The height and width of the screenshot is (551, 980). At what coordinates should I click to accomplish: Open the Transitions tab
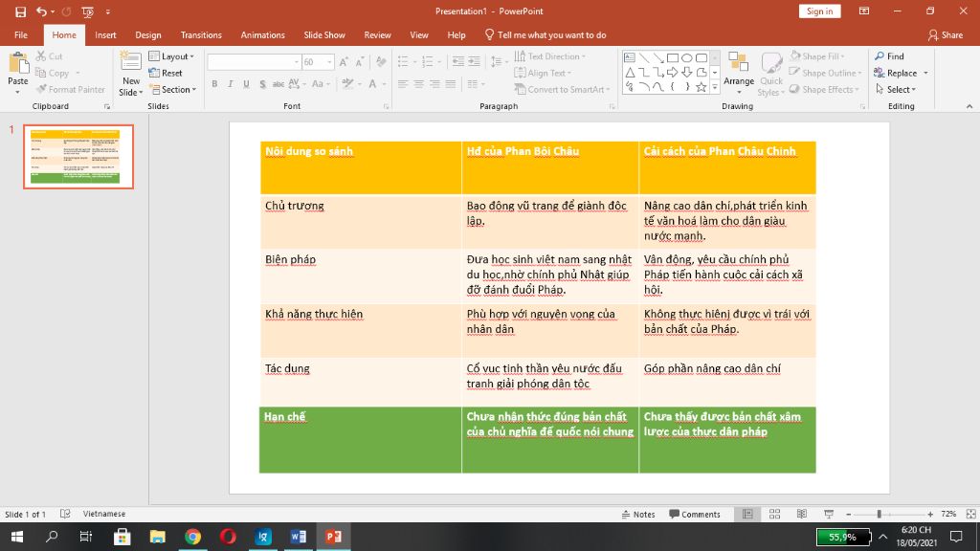(x=201, y=35)
